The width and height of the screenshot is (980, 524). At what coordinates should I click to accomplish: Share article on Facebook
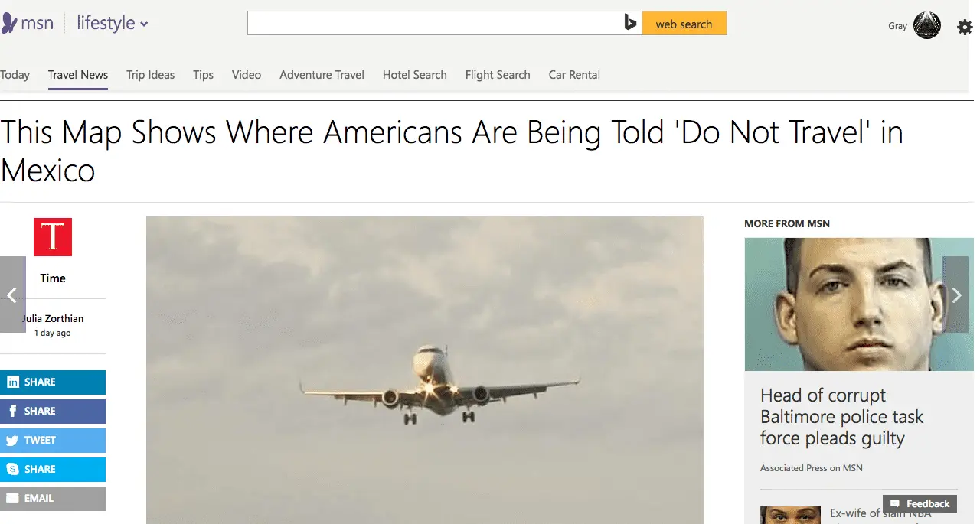53,411
